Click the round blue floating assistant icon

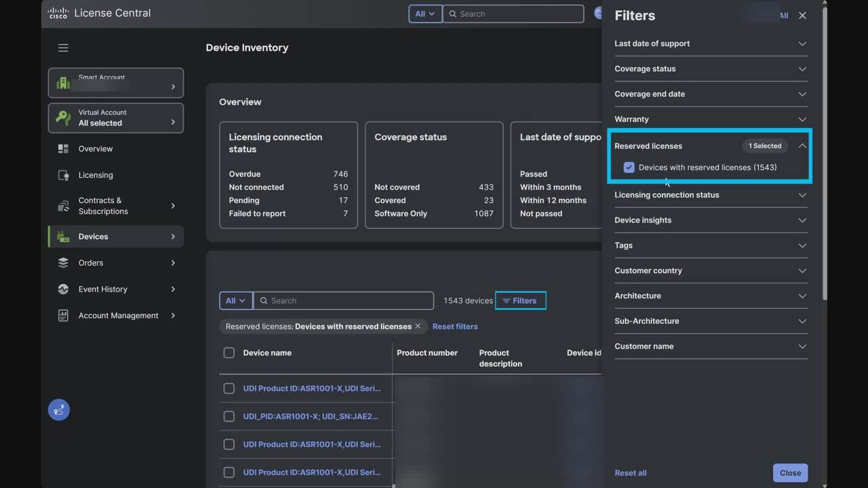pos(59,410)
